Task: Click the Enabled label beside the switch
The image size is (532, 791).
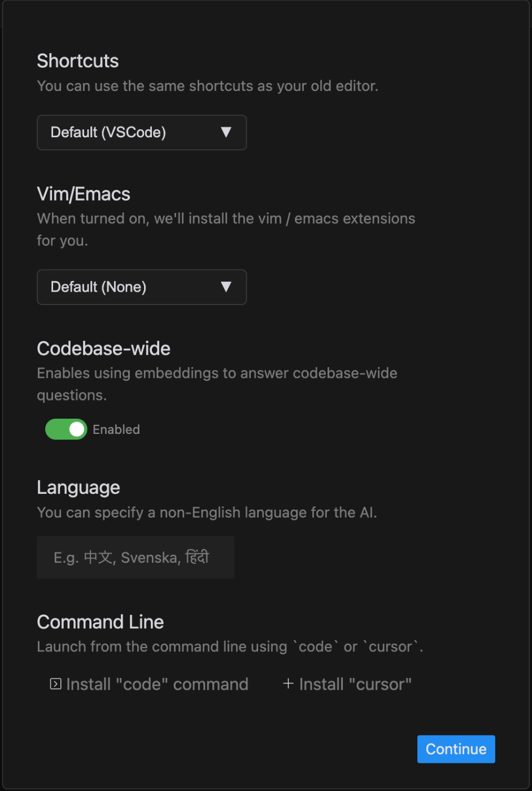Action: point(116,429)
